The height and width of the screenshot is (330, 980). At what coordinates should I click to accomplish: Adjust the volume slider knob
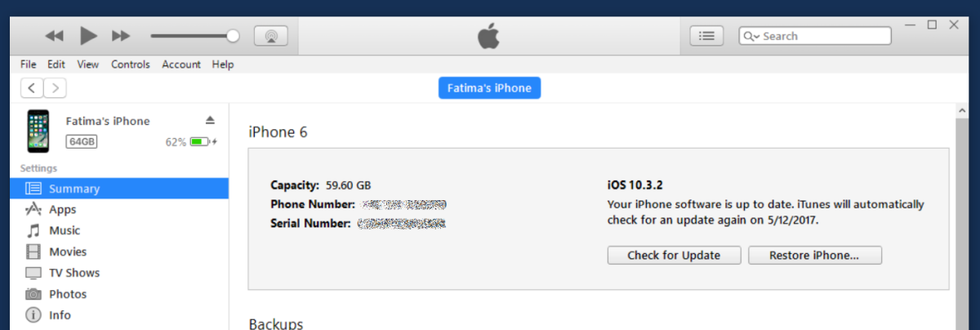[x=233, y=36]
